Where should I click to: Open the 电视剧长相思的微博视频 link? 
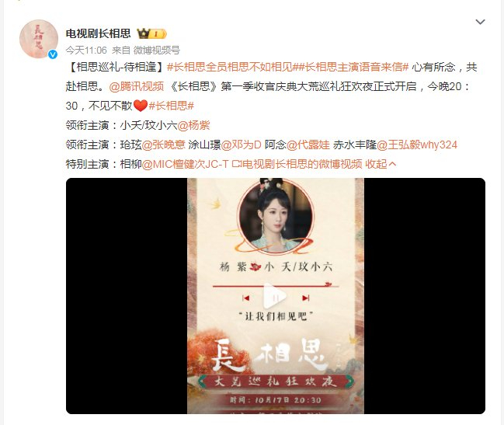[302, 164]
